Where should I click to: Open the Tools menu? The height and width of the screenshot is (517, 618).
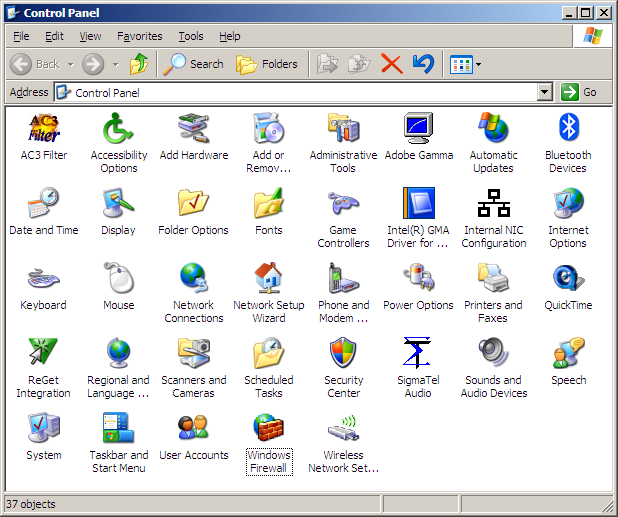point(191,36)
